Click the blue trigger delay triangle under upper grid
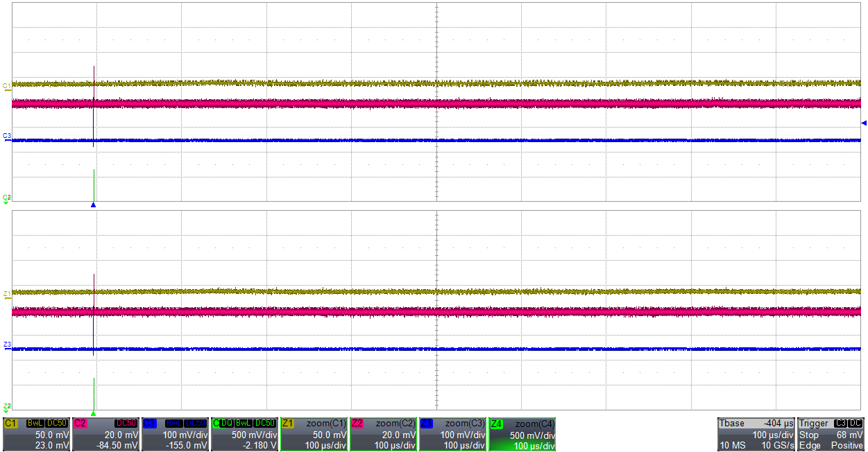 [93, 205]
